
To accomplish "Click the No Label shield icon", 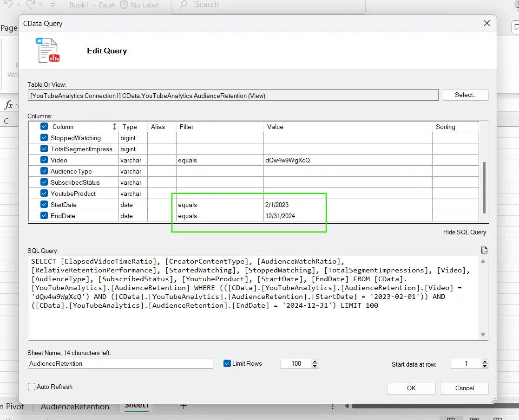I will (124, 5).
